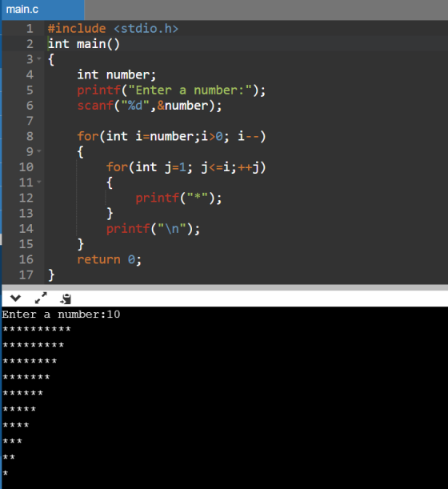This screenshot has width=448, height=489.
Task: Click the 'int number;' declaration
Action: tap(117, 75)
